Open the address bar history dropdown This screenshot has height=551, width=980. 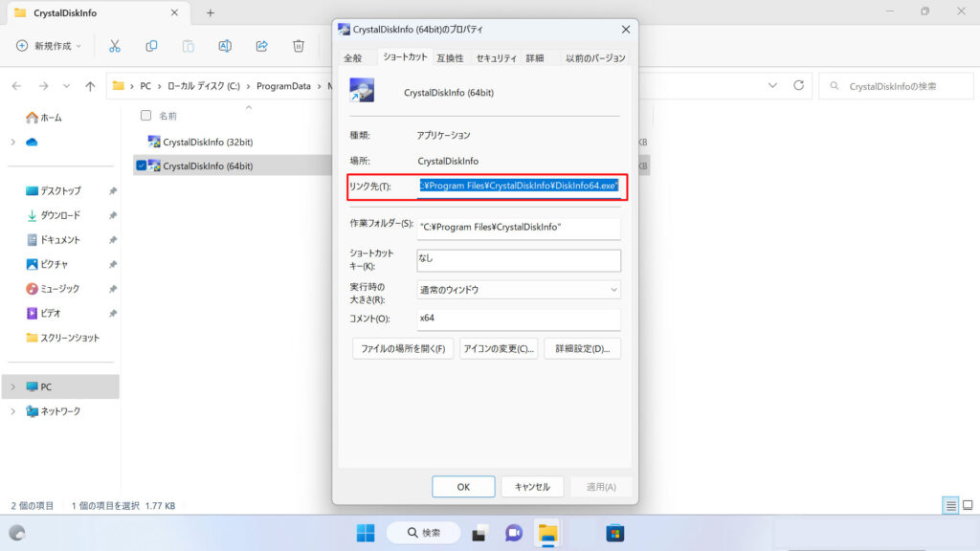coord(772,85)
